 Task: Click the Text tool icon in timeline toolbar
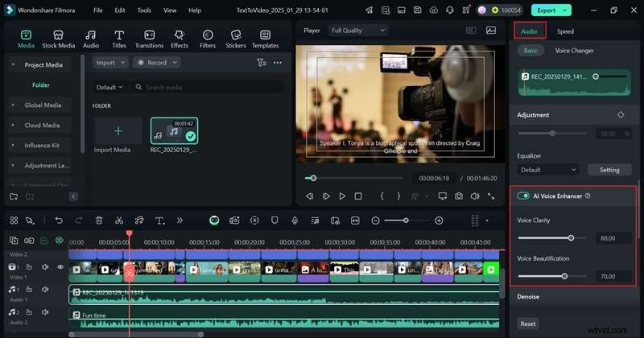pos(159,221)
